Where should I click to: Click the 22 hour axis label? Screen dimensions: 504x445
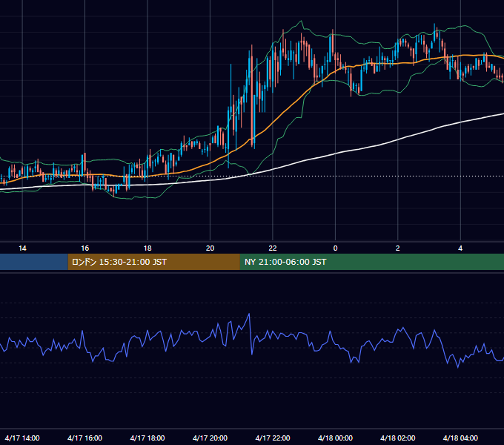tap(273, 248)
